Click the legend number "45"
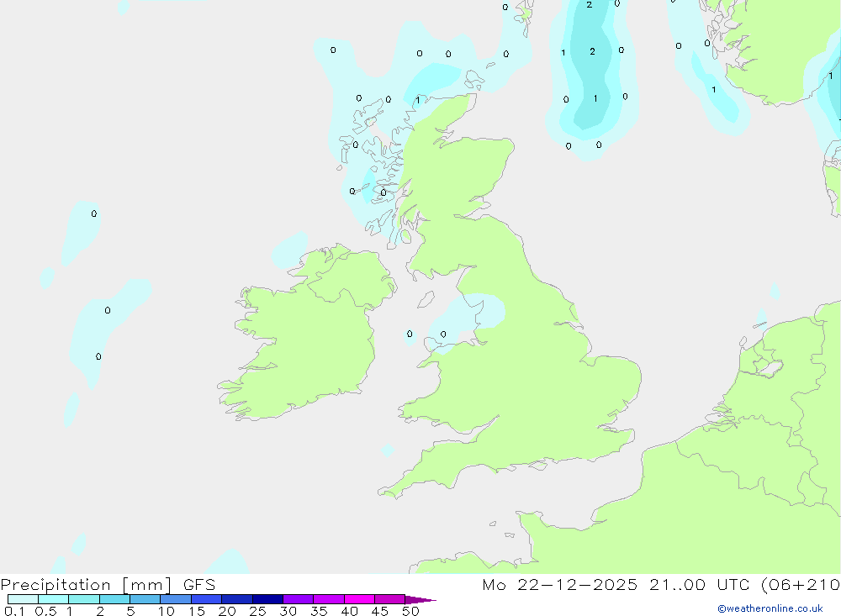The height and width of the screenshot is (616, 841). point(380,611)
